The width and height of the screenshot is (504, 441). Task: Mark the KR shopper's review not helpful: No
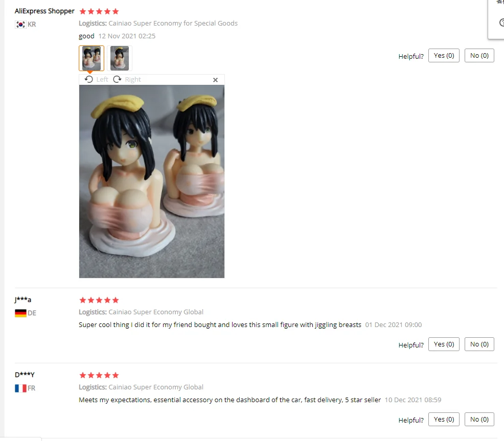coord(479,56)
